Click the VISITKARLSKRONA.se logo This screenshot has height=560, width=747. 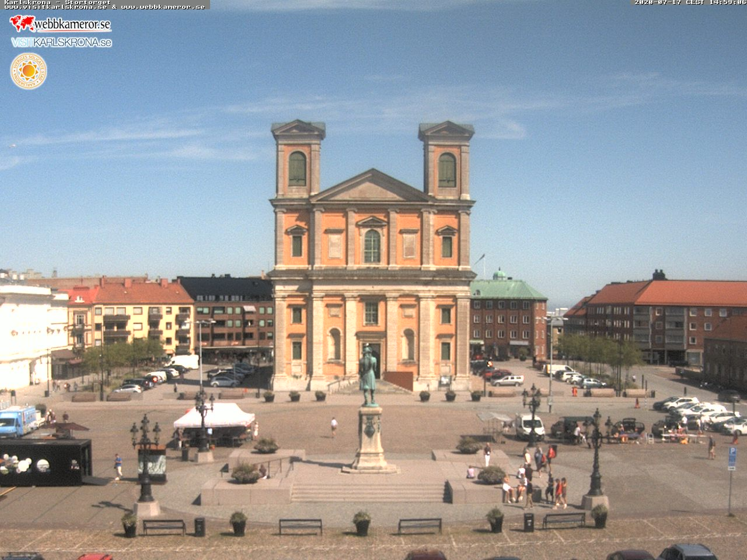61,42
